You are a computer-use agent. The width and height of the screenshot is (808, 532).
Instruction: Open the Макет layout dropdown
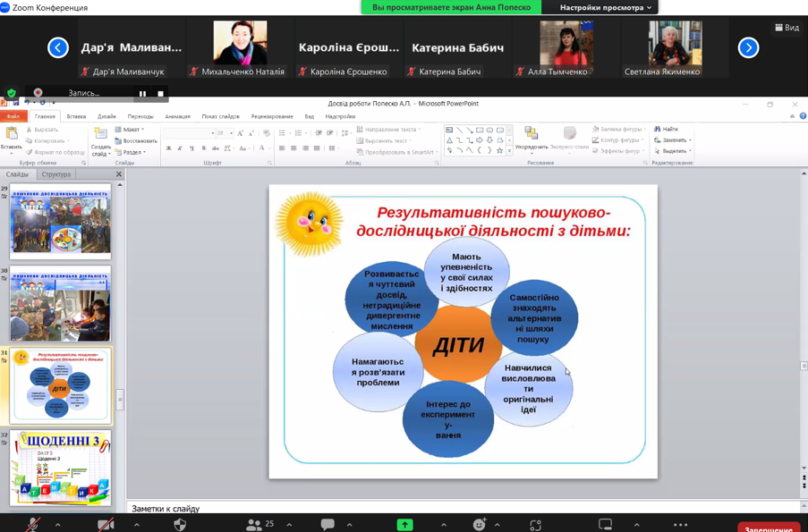point(131,130)
